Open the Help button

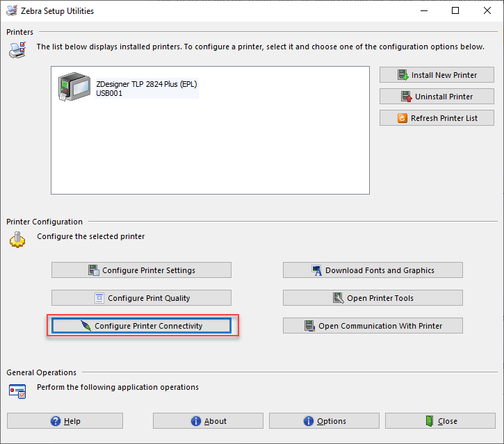(65, 421)
